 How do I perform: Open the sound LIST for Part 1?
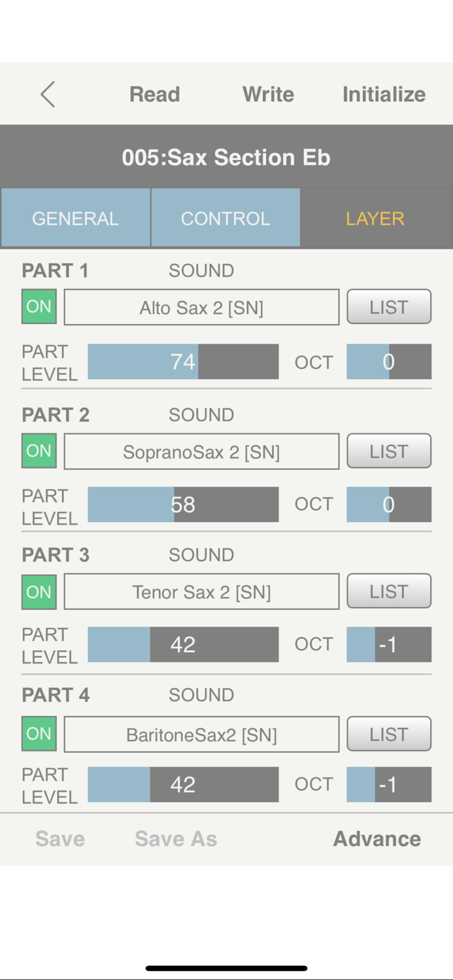point(389,306)
